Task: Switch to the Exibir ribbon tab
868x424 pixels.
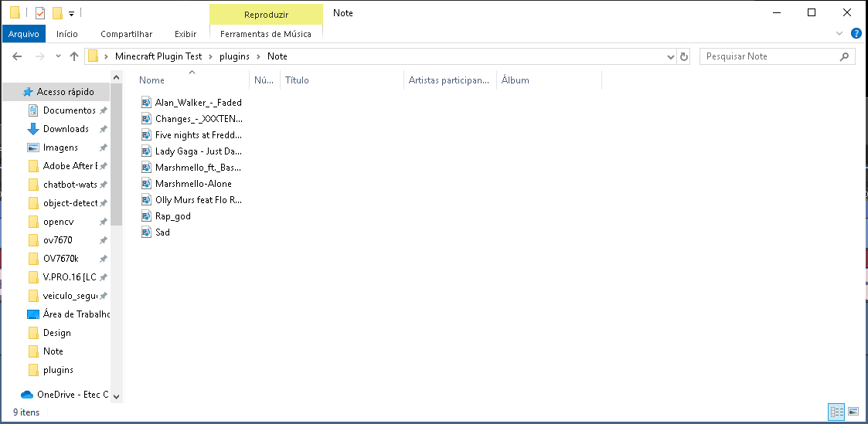Action: pyautogui.click(x=186, y=34)
